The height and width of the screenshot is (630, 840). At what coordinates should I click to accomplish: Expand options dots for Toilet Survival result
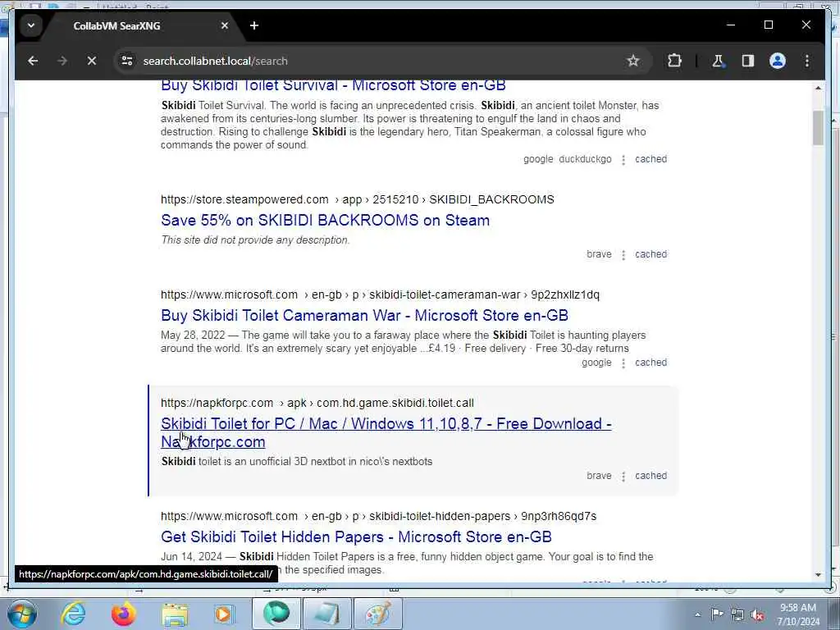click(x=623, y=160)
